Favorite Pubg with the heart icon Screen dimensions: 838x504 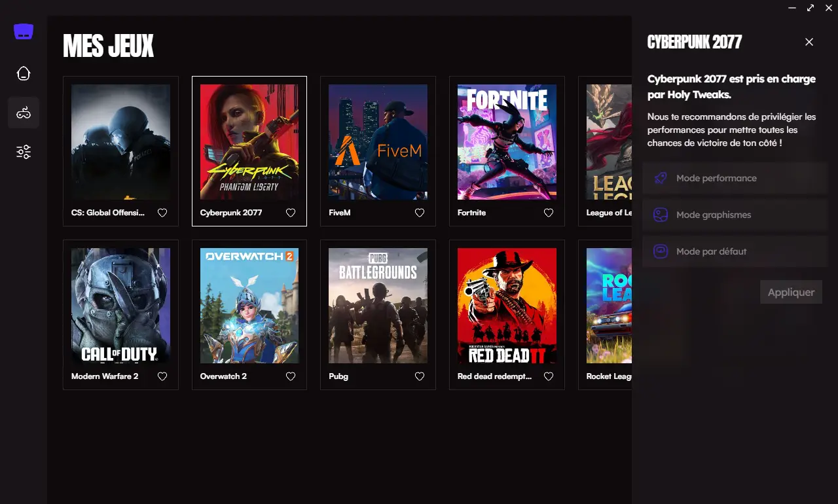coord(420,376)
